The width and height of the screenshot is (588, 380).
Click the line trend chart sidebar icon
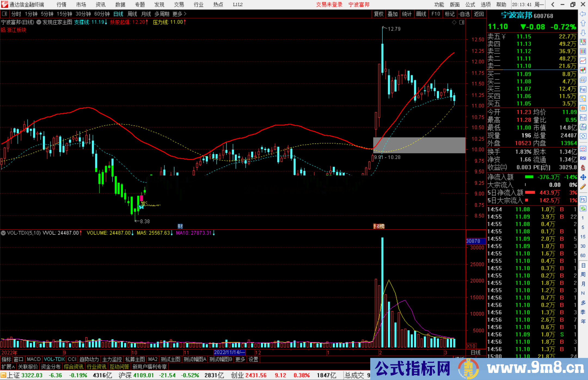coord(583,61)
